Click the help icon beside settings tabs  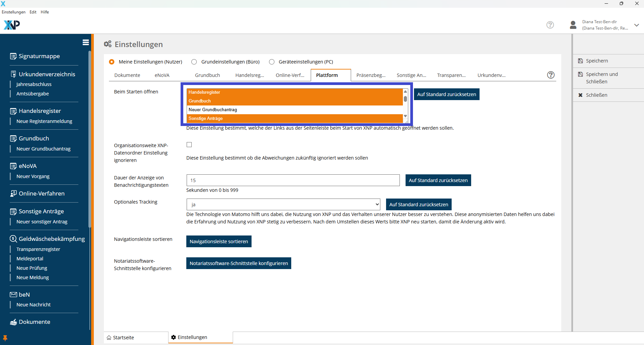[551, 75]
